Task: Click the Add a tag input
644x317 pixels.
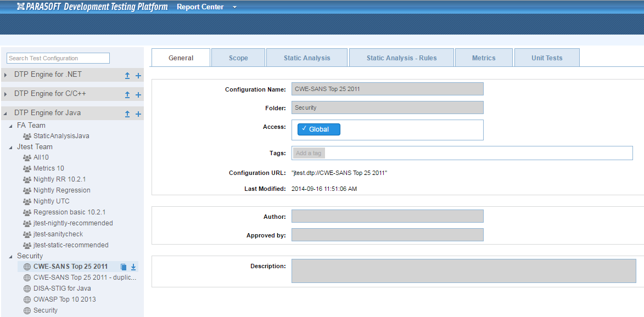Action: pyautogui.click(x=309, y=154)
